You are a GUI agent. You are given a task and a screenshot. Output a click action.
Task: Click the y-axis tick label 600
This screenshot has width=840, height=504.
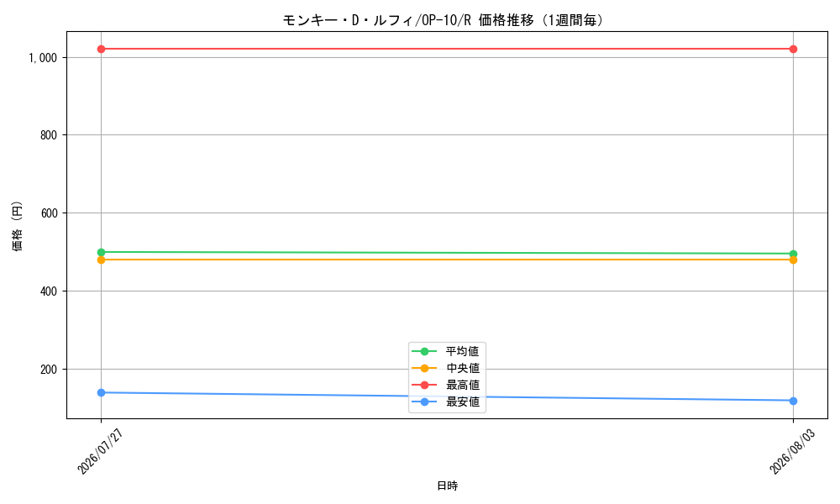(49, 213)
